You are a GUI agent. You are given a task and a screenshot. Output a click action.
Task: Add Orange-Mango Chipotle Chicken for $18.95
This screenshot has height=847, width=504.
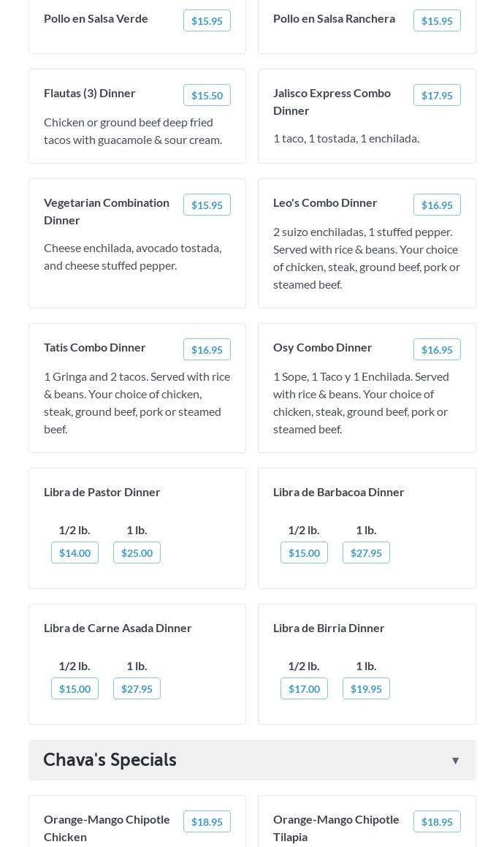pyautogui.click(x=207, y=822)
